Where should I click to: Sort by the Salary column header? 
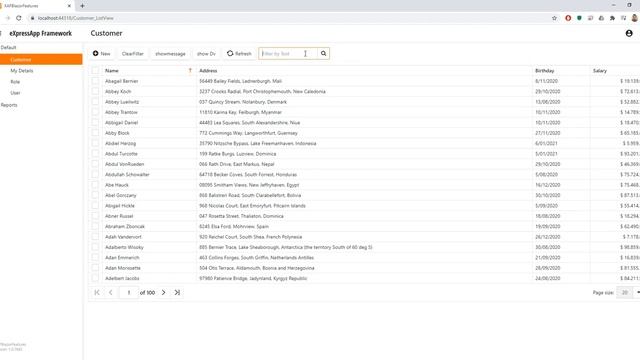pyautogui.click(x=600, y=71)
